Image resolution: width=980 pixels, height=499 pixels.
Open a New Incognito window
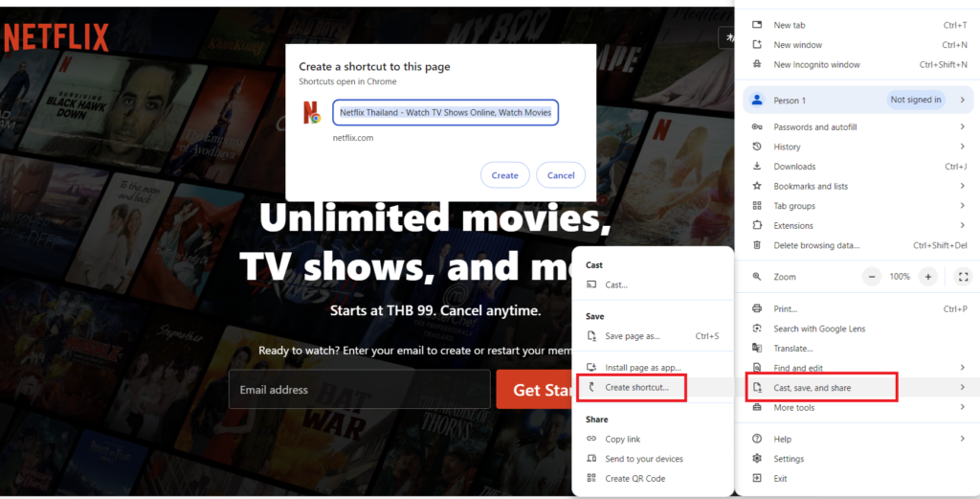[x=857, y=64]
